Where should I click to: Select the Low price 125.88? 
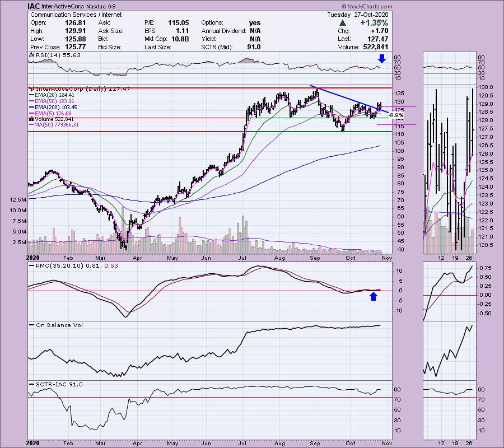tap(76, 39)
